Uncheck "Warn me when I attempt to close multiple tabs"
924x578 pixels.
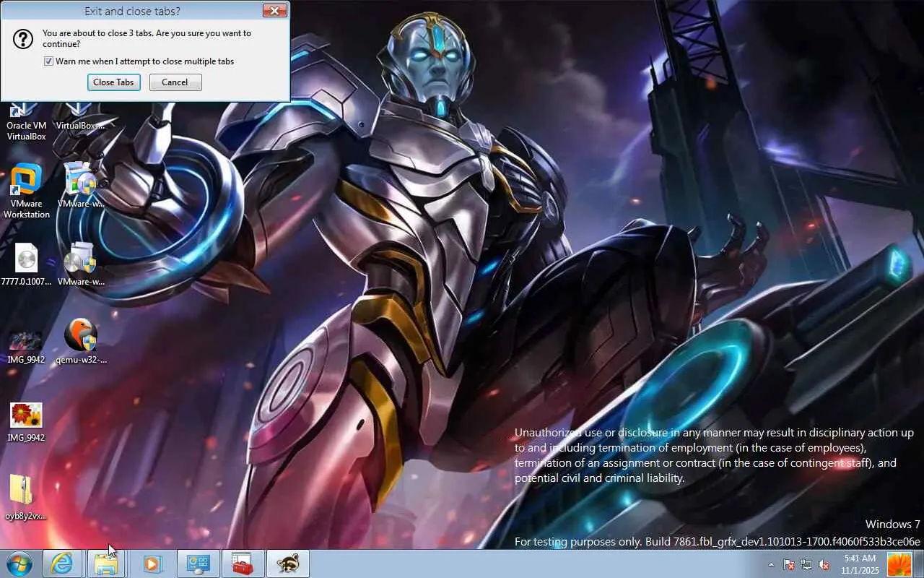(48, 61)
